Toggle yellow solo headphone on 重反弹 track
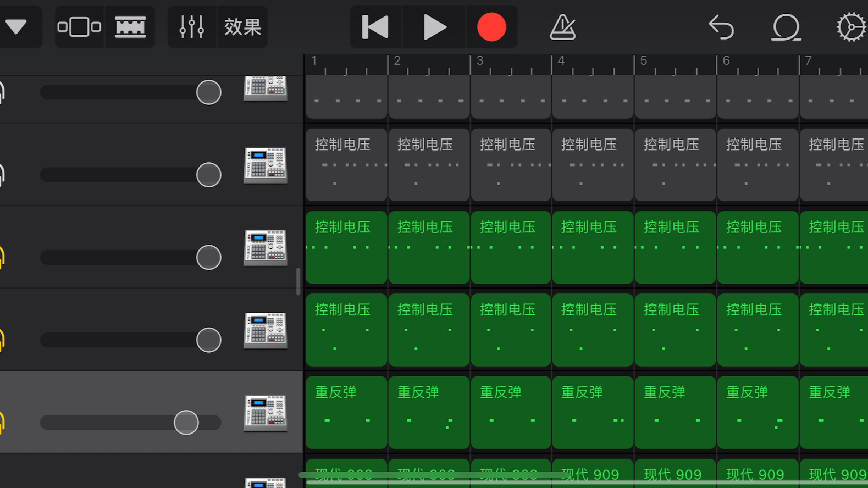 (2, 422)
